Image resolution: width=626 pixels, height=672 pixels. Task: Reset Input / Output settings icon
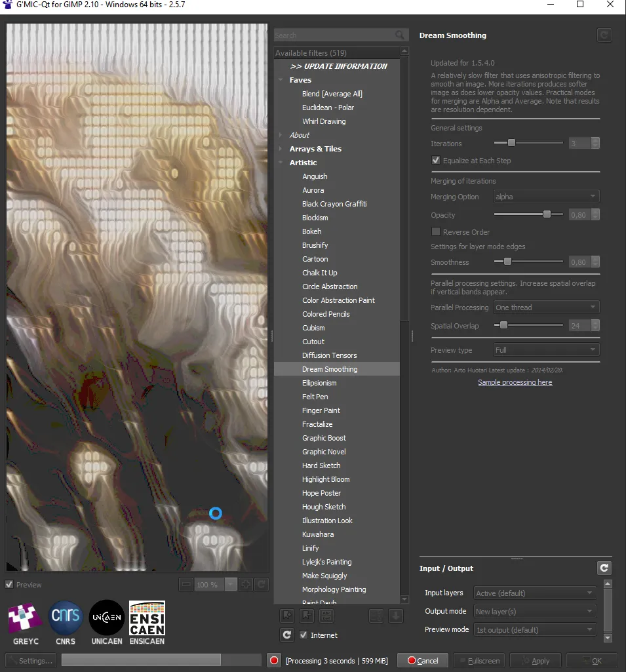604,568
